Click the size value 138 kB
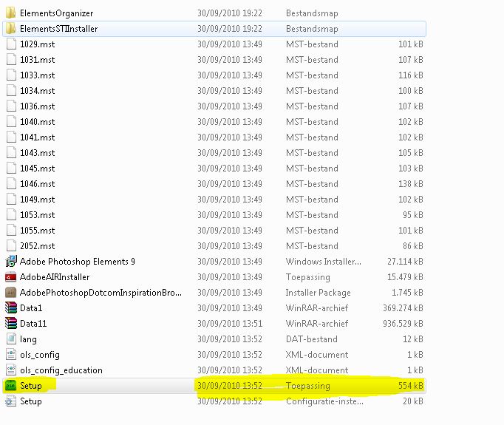 click(411, 184)
